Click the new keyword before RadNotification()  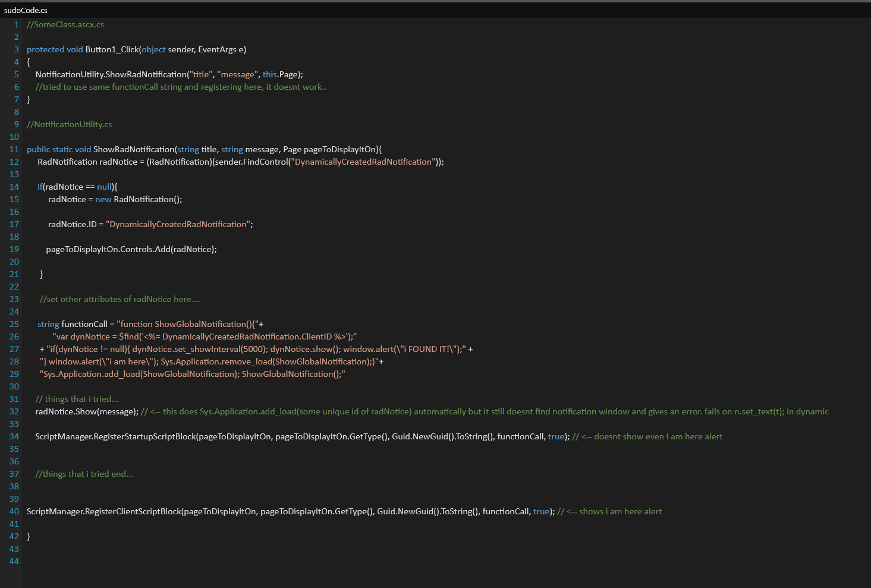pyautogui.click(x=103, y=199)
